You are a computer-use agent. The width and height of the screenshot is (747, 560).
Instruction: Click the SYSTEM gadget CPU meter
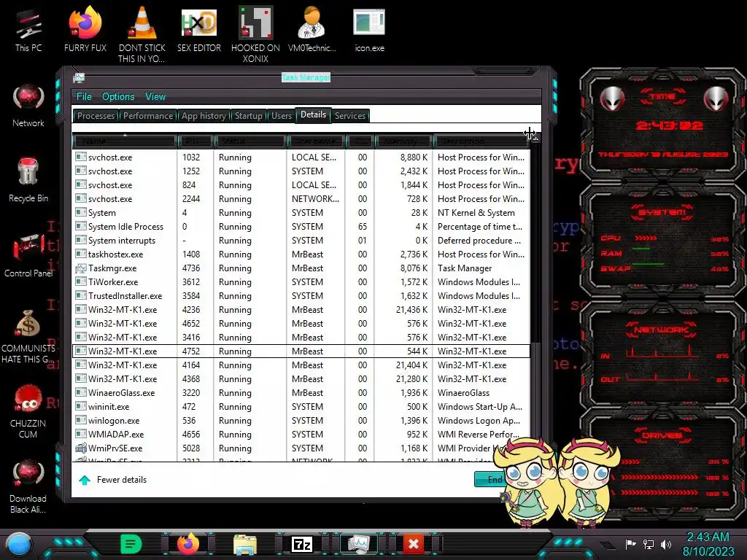664,238
